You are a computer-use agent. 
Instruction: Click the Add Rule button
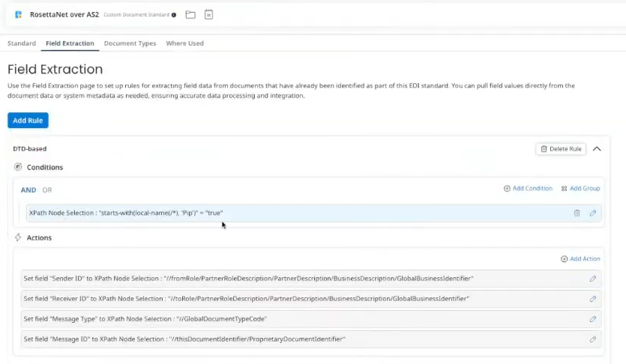click(x=28, y=121)
